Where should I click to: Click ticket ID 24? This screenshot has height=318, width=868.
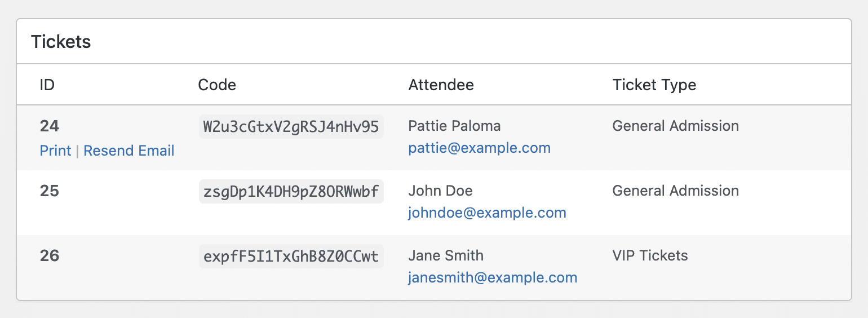pos(50,126)
